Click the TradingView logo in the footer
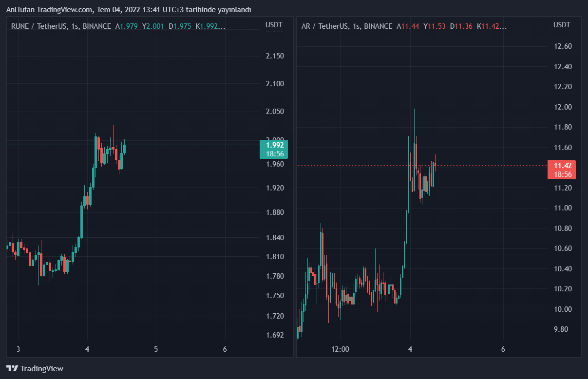This screenshot has height=379, width=588. click(34, 369)
